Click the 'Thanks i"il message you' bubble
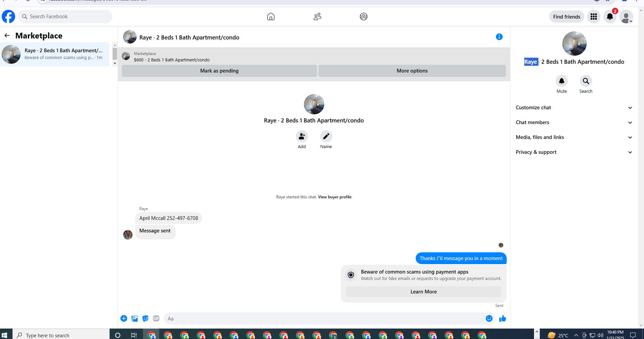 click(461, 258)
